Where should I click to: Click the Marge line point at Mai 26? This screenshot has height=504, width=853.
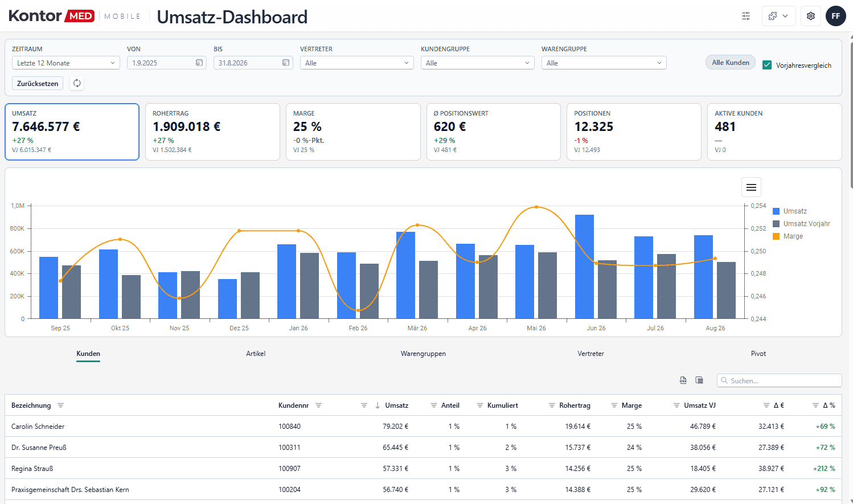tap(536, 207)
